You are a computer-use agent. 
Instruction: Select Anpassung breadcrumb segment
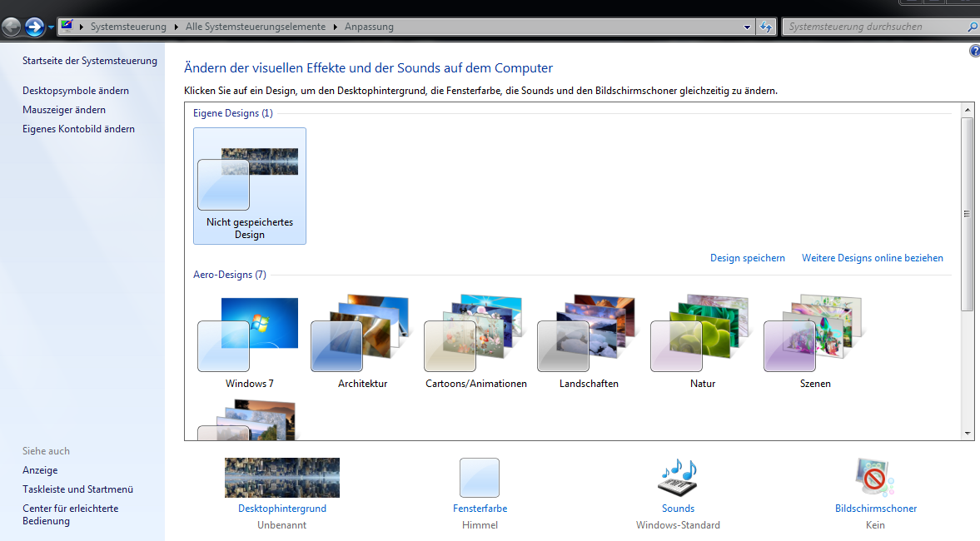(x=369, y=27)
